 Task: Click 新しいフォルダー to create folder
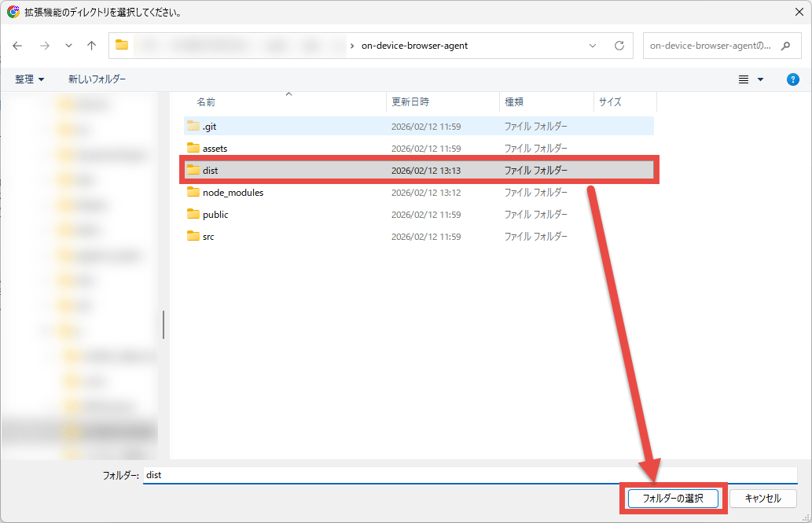(97, 79)
